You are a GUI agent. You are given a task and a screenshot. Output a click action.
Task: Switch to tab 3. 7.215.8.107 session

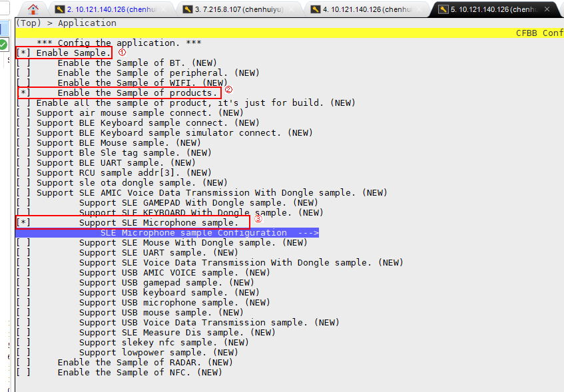tap(240, 9)
